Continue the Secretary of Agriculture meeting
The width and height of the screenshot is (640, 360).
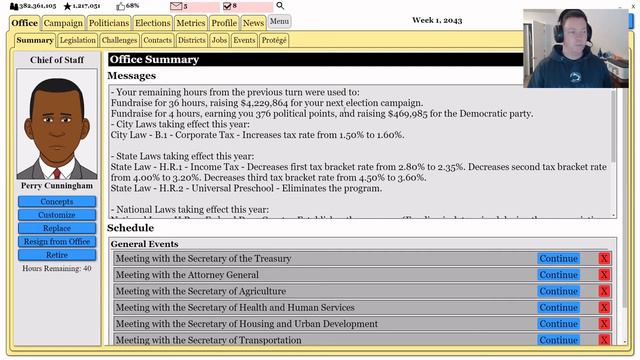(558, 291)
